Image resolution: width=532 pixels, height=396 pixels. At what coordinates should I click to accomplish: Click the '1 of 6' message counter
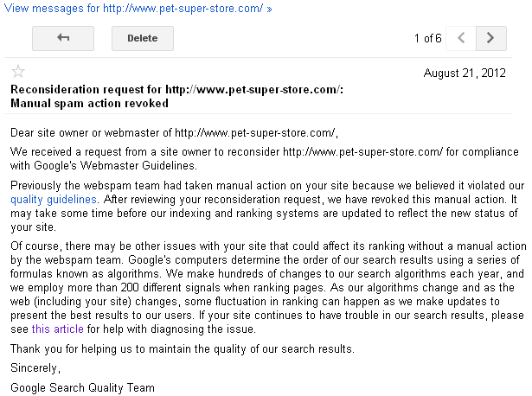pyautogui.click(x=427, y=38)
